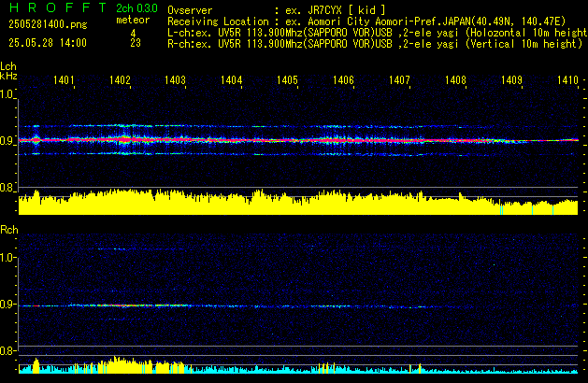The width and height of the screenshot is (588, 383).
Task: Click the Lch '0.9' frequency axis label
Action: (x=7, y=141)
